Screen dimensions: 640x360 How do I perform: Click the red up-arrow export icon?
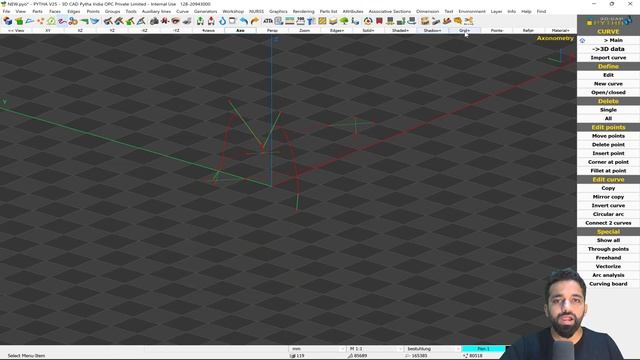tap(211, 21)
